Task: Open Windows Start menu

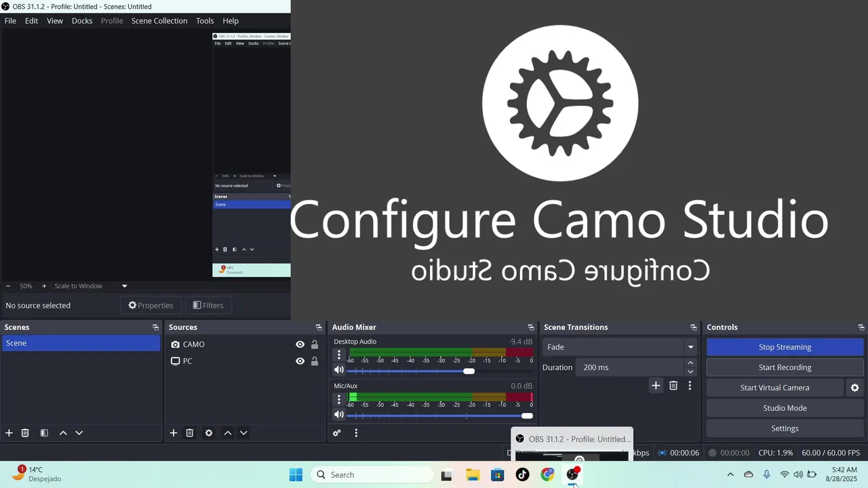Action: pyautogui.click(x=296, y=474)
